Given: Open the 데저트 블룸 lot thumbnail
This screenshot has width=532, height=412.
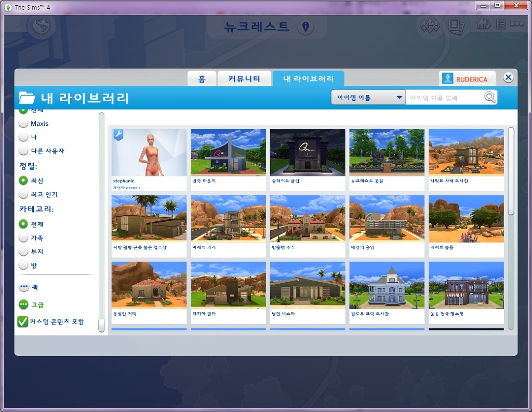Looking at the screenshot, I should pos(466,219).
